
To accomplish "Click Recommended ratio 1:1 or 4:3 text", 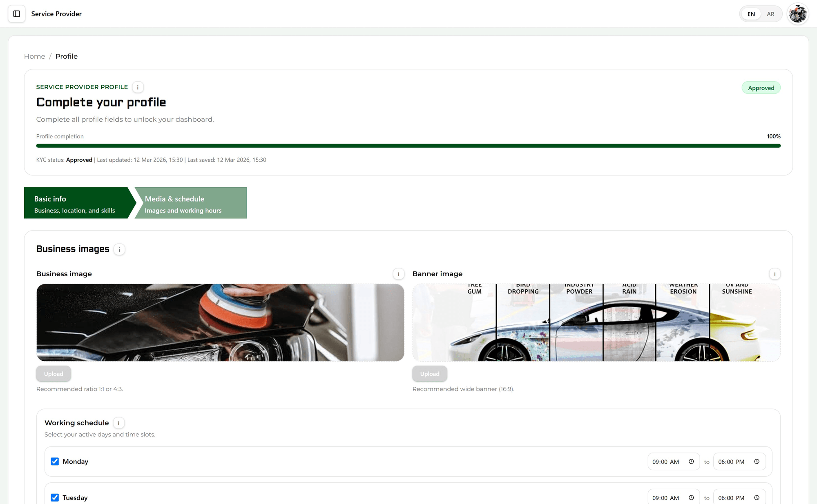I will pyautogui.click(x=80, y=389).
